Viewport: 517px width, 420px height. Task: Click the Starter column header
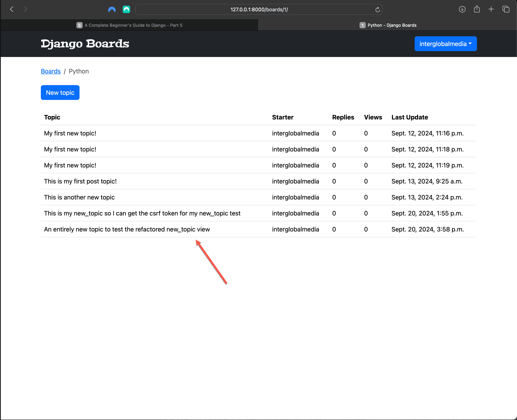[x=283, y=117]
